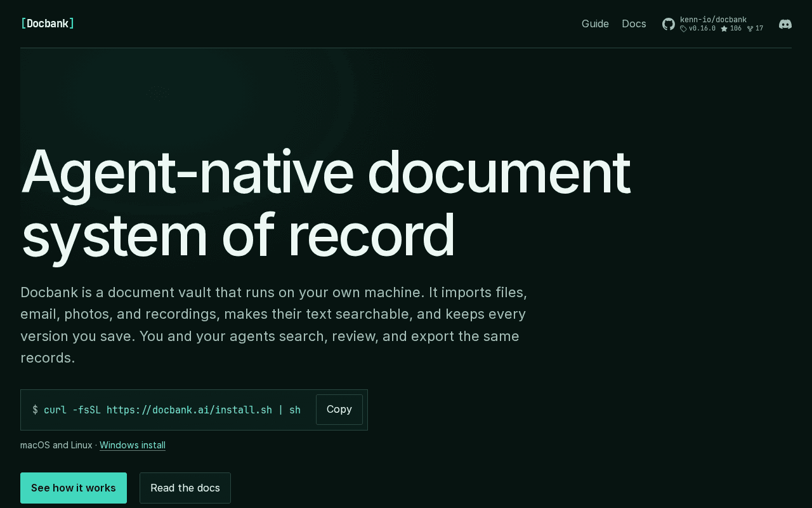
Task: Open the kenn-io/docbank repository link
Action: (713, 20)
